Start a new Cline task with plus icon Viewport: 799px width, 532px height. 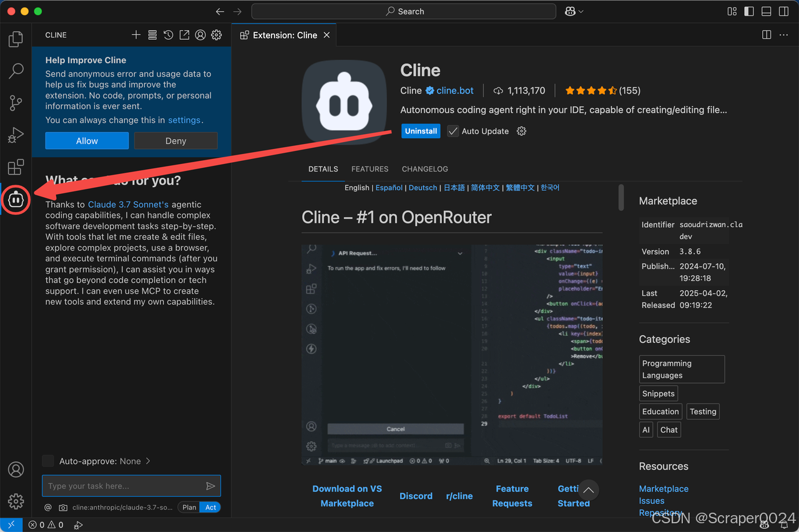pyautogui.click(x=136, y=35)
